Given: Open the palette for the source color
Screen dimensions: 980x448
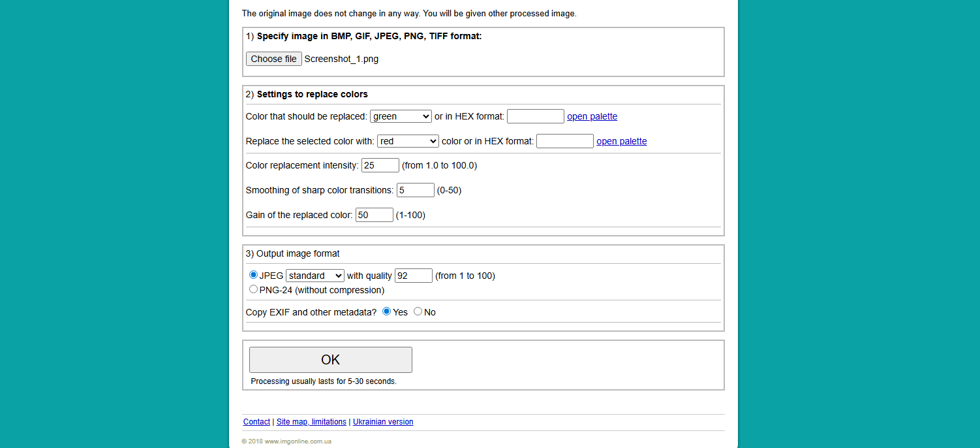Looking at the screenshot, I should (x=592, y=116).
